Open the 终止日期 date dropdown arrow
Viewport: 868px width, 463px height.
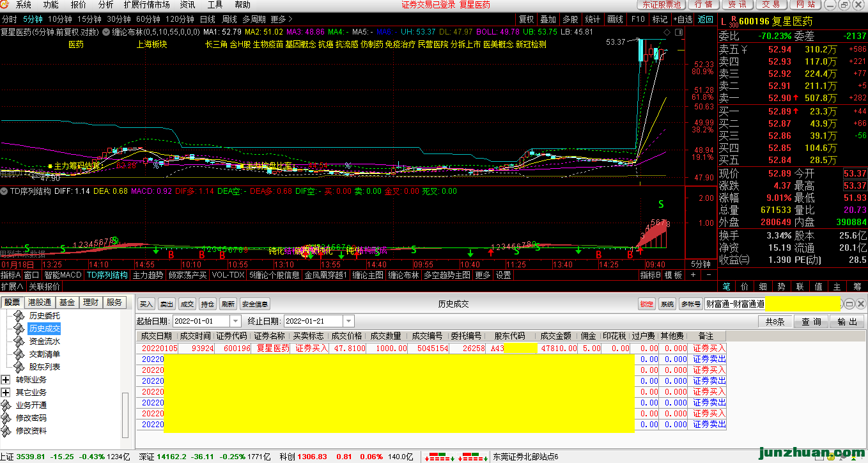tap(348, 321)
